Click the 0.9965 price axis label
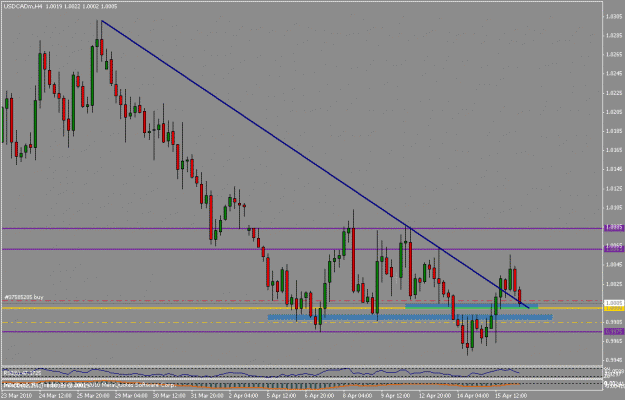 click(614, 341)
